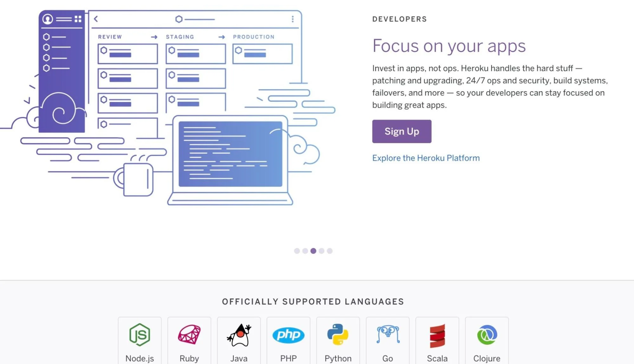The height and width of the screenshot is (364, 634).
Task: Go to the fifth carousel slide dot
Action: (330, 251)
